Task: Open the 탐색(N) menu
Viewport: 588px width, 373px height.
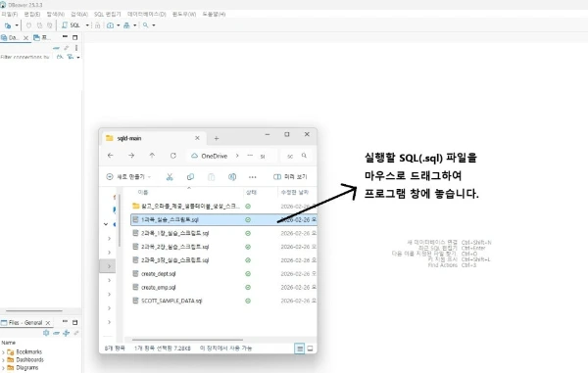Action: (55, 15)
